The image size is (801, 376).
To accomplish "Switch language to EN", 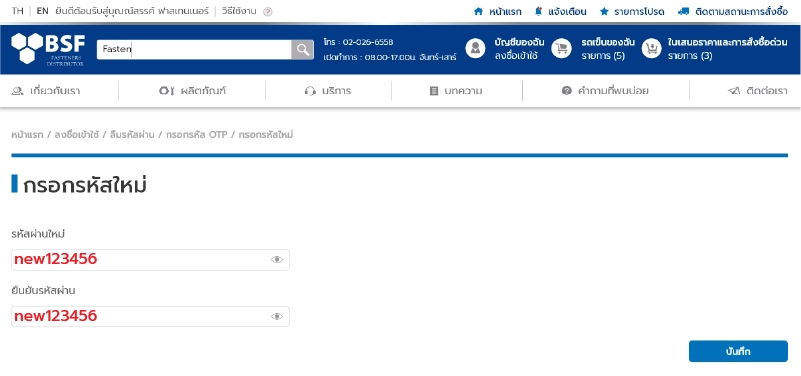I will [x=42, y=11].
